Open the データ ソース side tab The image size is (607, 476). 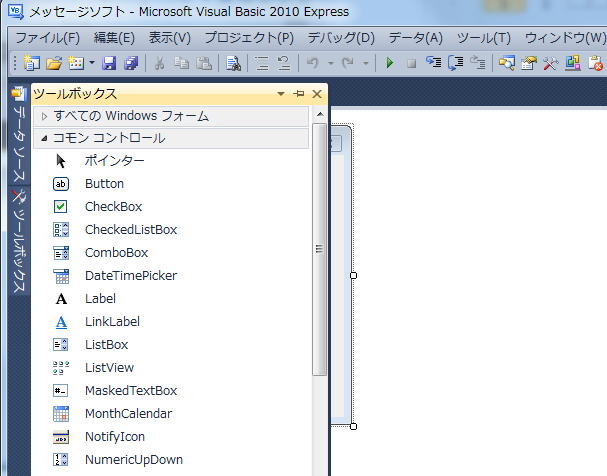[x=19, y=135]
